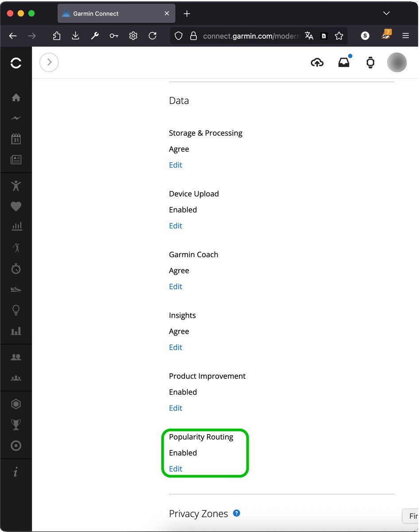Edit the Device Upload consent

tap(176, 226)
